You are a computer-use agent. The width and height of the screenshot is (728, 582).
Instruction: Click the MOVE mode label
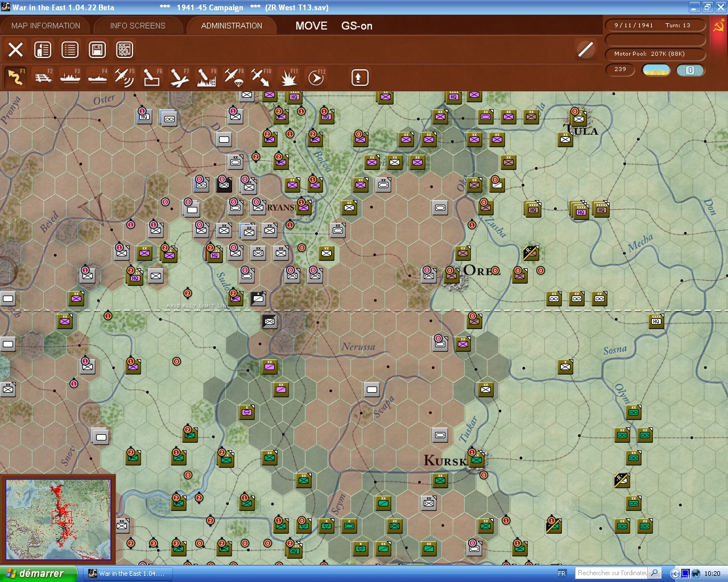tap(311, 26)
